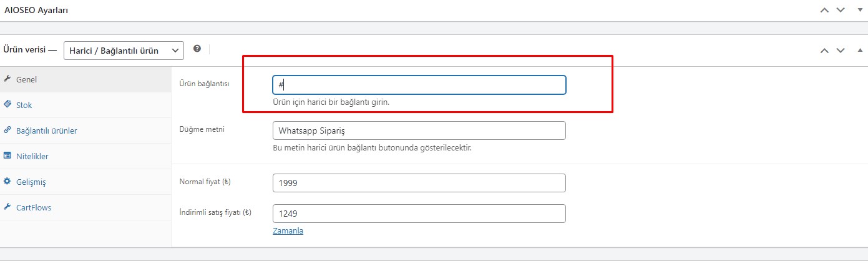
Task: Click the Düğme metni text field
Action: point(419,131)
